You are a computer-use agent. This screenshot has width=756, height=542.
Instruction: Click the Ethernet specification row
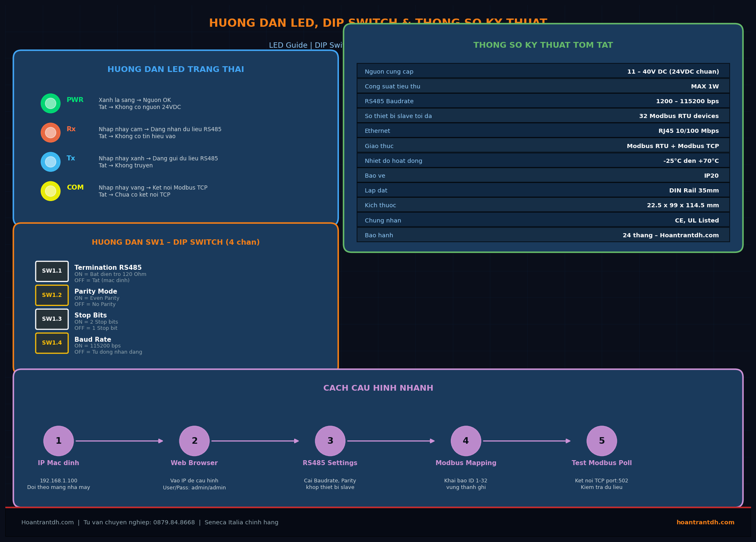click(x=543, y=130)
